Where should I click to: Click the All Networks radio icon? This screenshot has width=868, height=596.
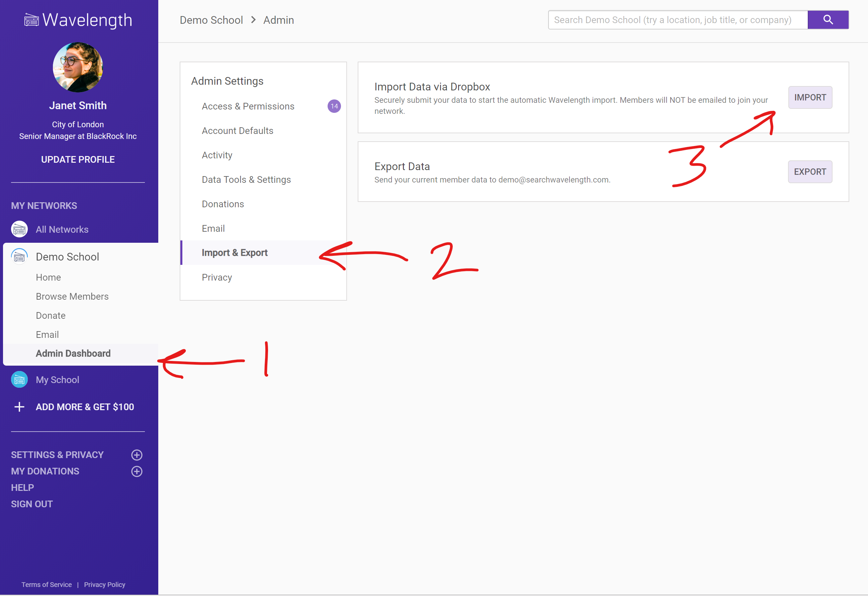(x=19, y=229)
